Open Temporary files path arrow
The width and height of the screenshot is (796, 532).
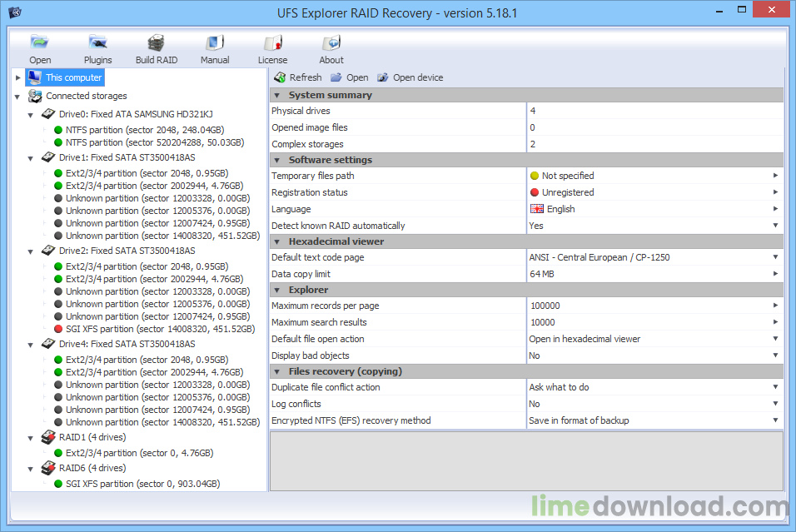click(775, 176)
